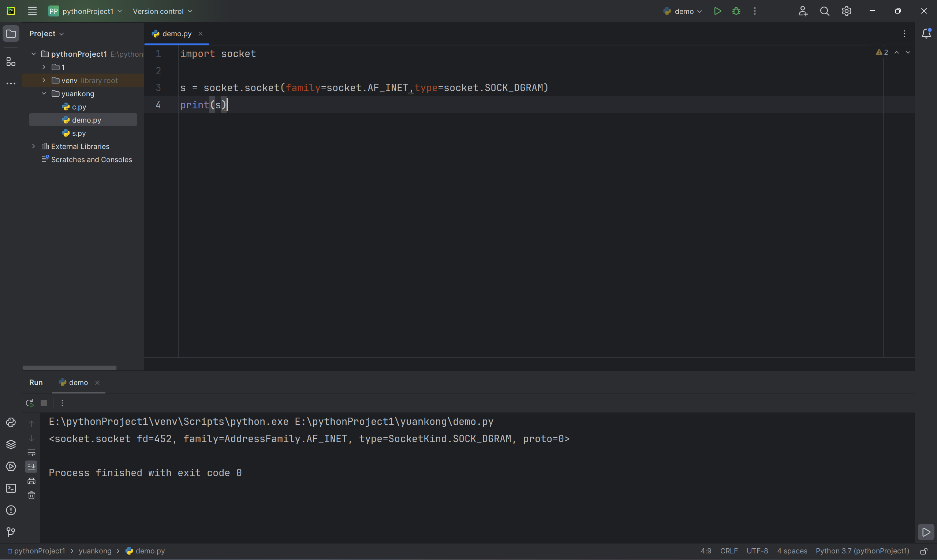Run the demo configuration
Screen dimensions: 937x560
tap(717, 11)
